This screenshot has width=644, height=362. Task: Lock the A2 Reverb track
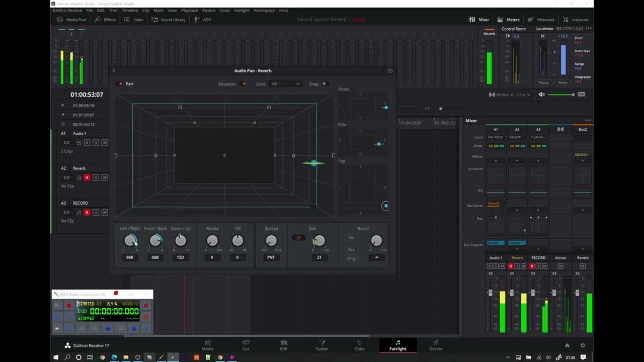click(79, 177)
